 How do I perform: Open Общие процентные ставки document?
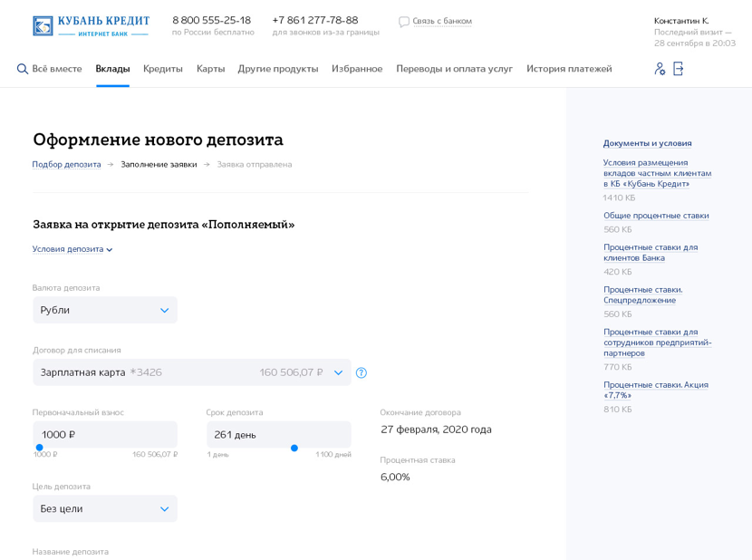click(656, 216)
